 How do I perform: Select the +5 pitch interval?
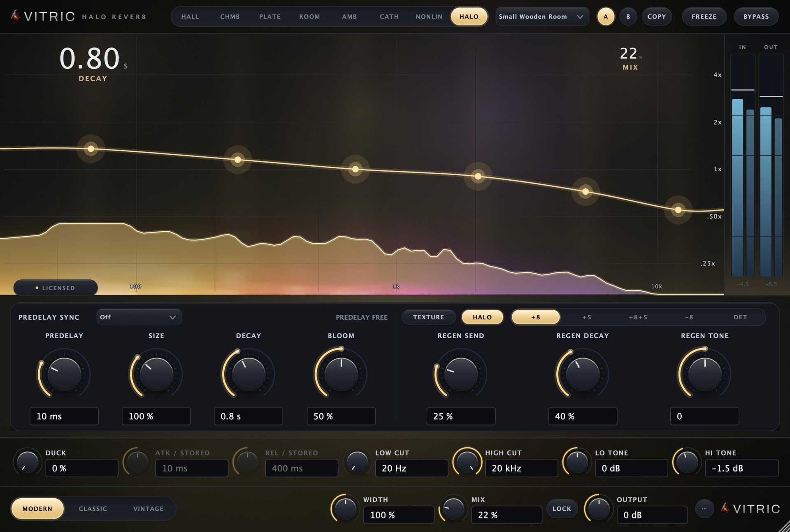click(587, 317)
